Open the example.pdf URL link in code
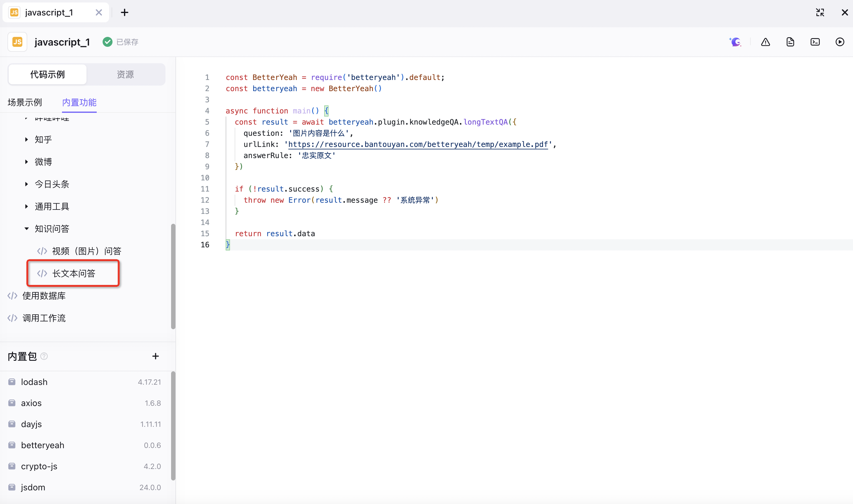The width and height of the screenshot is (853, 504). coord(418,144)
